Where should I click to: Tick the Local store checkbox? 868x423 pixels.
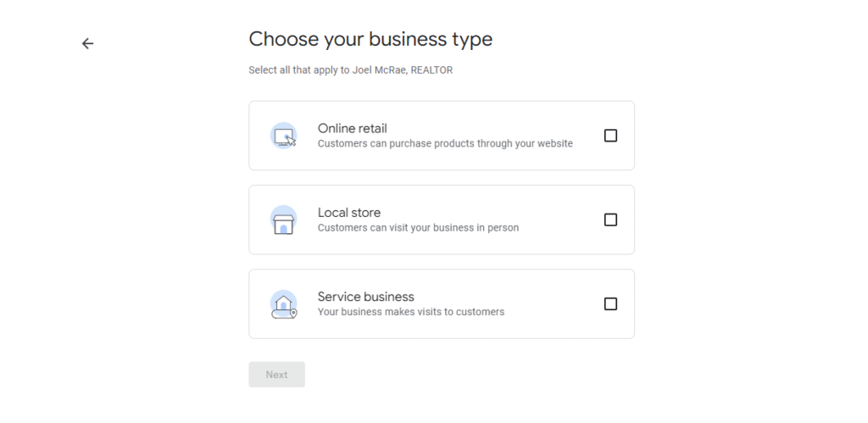[x=610, y=220]
